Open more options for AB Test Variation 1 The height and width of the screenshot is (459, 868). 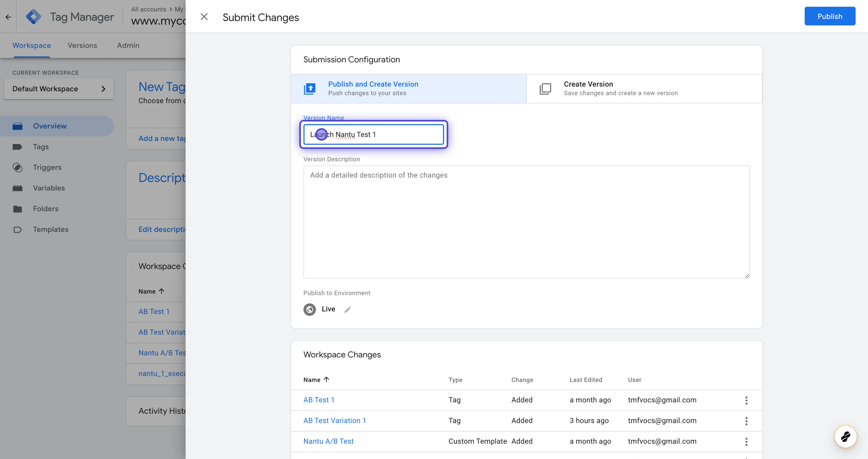pos(746,421)
